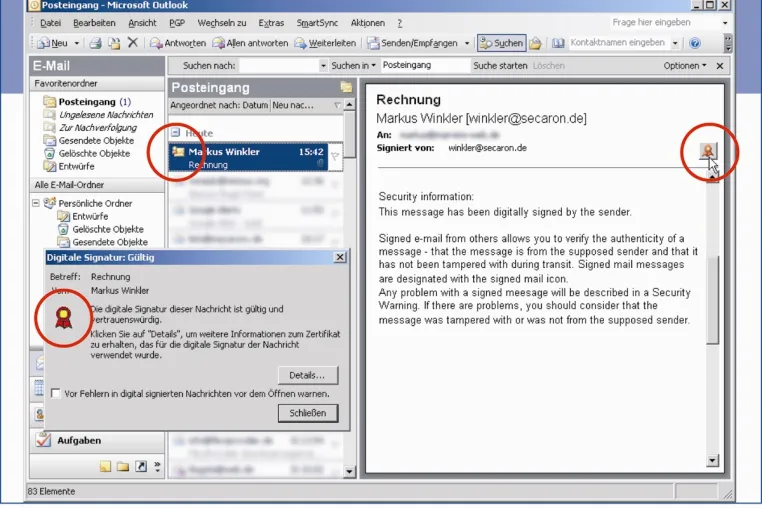Click the folder icon in the Posteingang header
This screenshot has width=762, height=508.
click(x=346, y=88)
